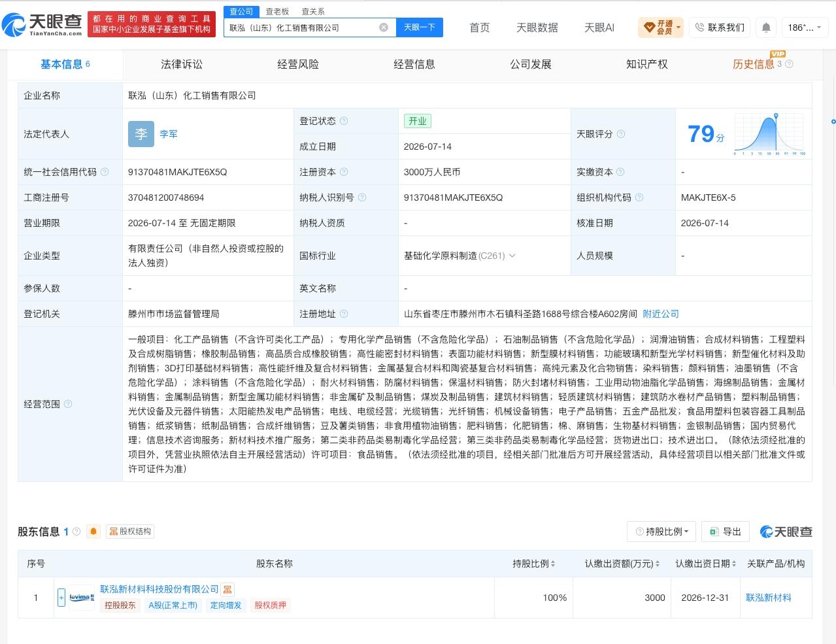Click help icon beside 天眼评分

click(621, 134)
